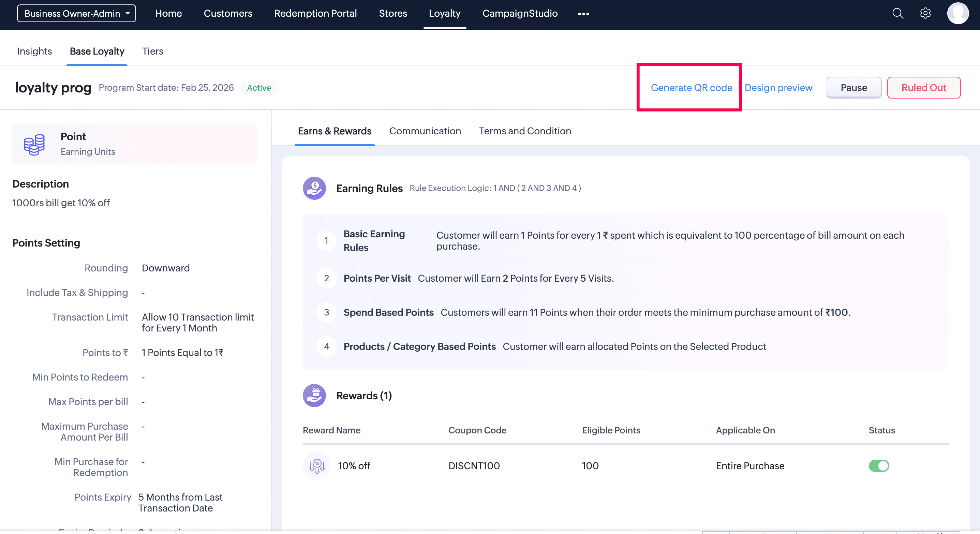Image resolution: width=980 pixels, height=534 pixels.
Task: Click the Eligible Points value 100
Action: coord(590,465)
